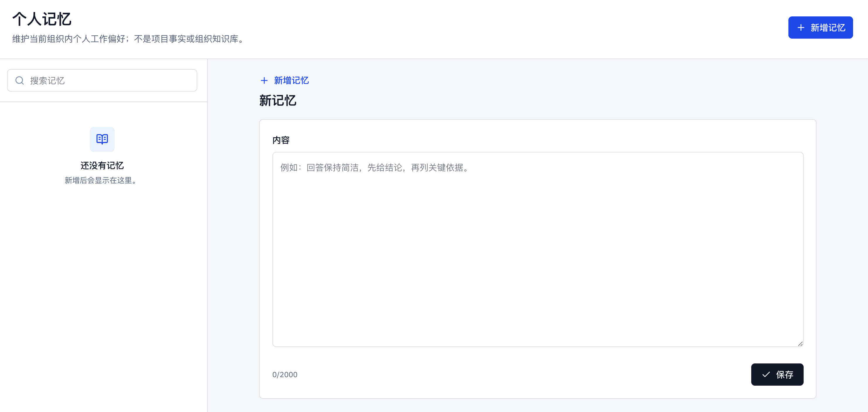Click the magnifier icon in search box

[x=20, y=80]
